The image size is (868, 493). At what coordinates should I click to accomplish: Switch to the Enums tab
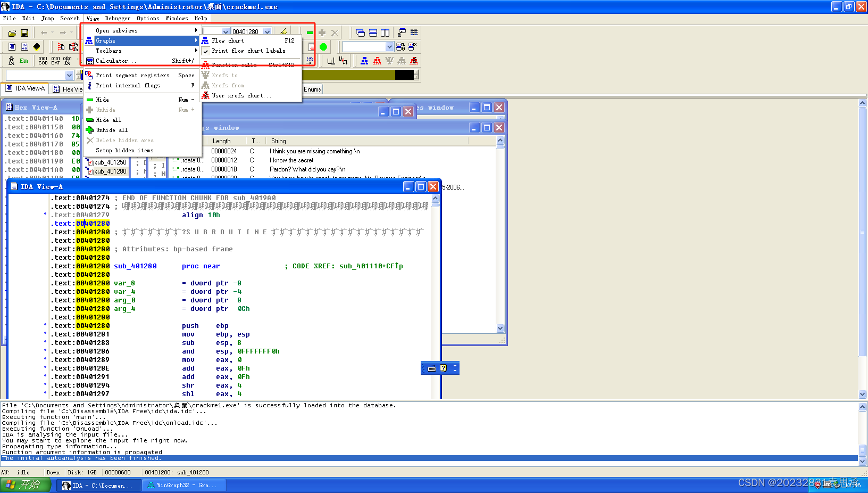pos(312,89)
